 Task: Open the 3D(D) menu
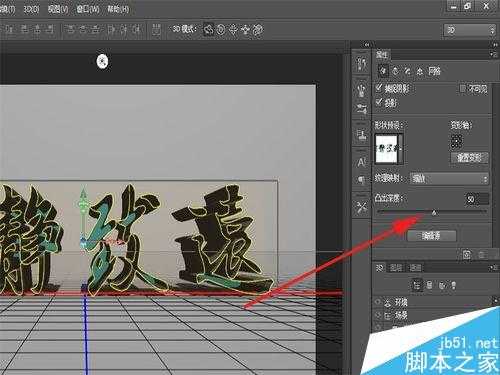31,9
